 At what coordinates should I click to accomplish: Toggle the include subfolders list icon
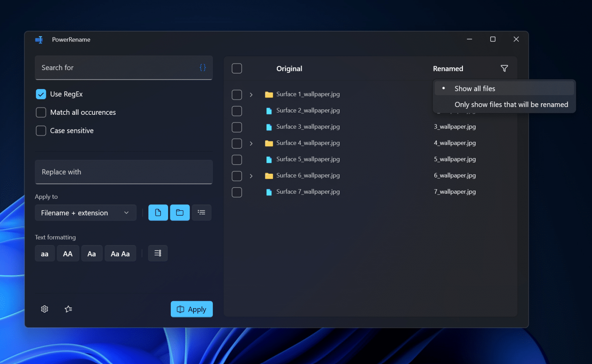(202, 213)
